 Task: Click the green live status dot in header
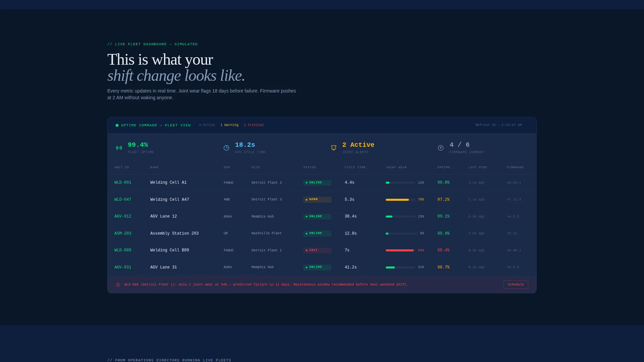pos(117,125)
